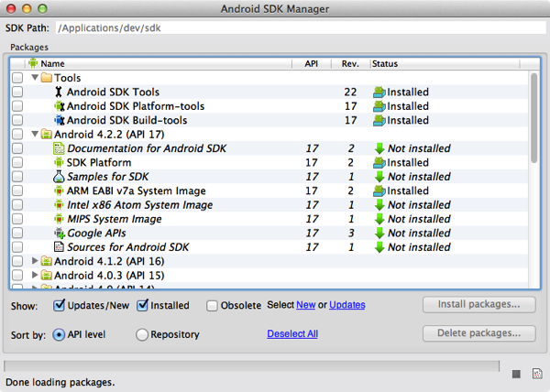This screenshot has width=550, height=392.
Task: Click the Google APIs add-on icon
Action: (60, 233)
